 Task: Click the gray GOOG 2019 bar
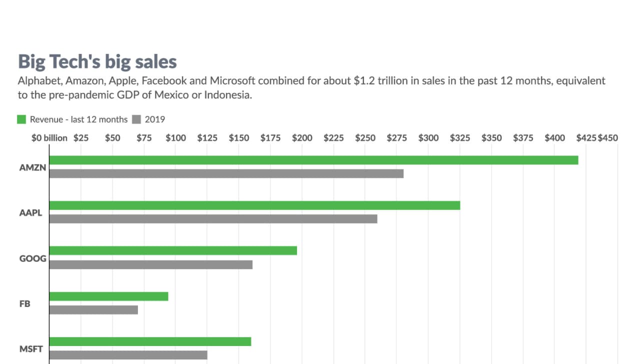click(150, 264)
